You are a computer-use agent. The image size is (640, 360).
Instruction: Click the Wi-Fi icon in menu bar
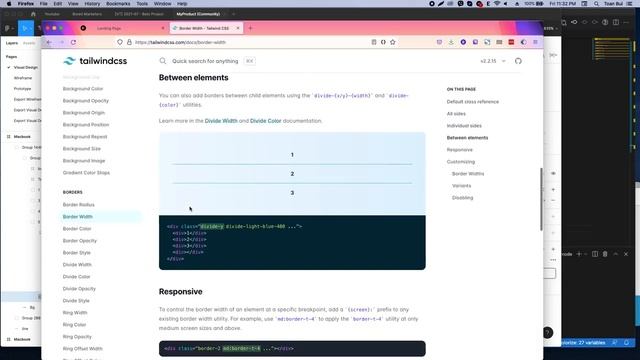(x=497, y=4)
